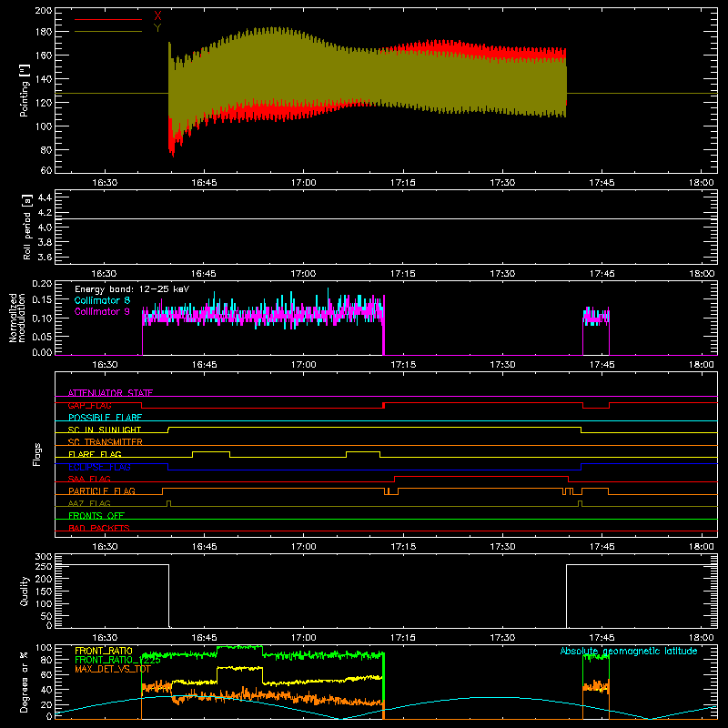Click the Roll period axis title

[27, 227]
